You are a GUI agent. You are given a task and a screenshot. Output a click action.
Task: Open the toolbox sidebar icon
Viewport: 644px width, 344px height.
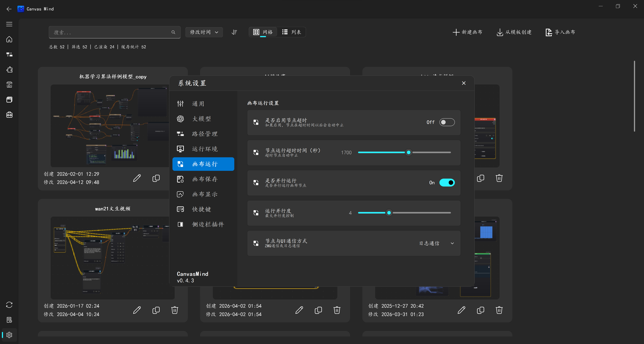(9, 115)
